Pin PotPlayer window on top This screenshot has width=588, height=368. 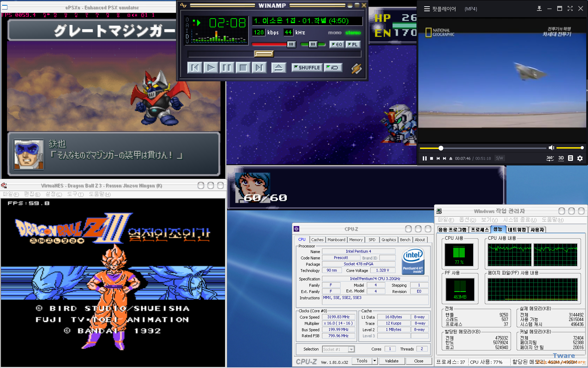[539, 8]
